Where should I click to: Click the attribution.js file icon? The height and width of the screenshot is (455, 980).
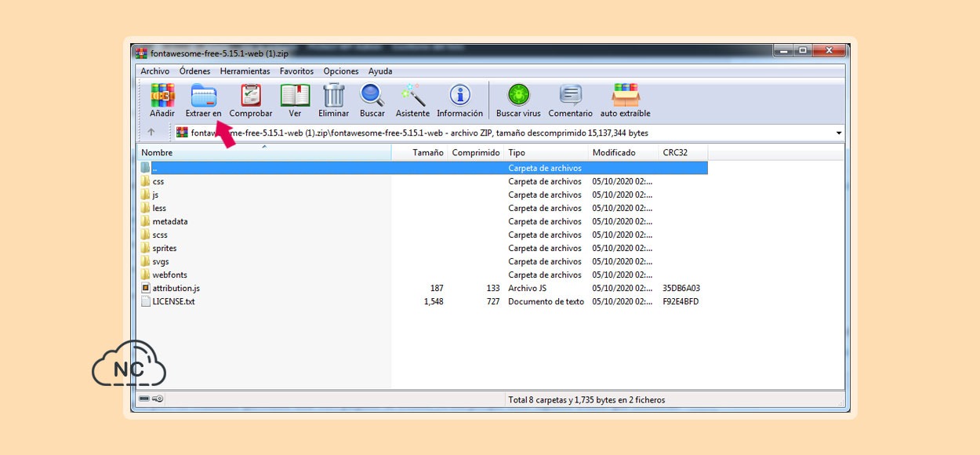[146, 288]
